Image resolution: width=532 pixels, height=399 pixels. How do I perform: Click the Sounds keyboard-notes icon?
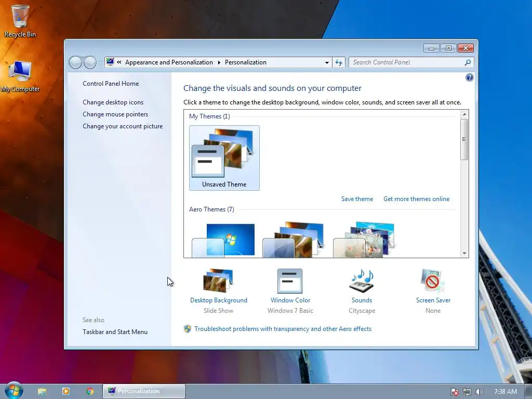(x=362, y=281)
